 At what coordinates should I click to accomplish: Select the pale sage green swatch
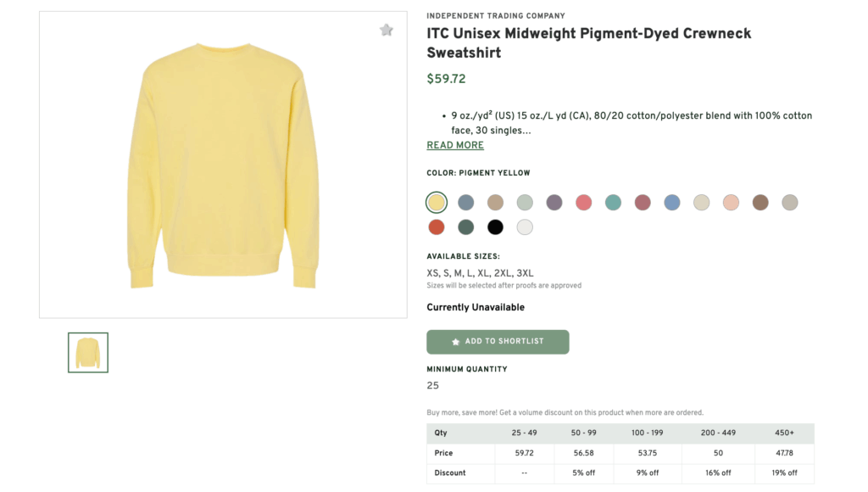tap(525, 202)
